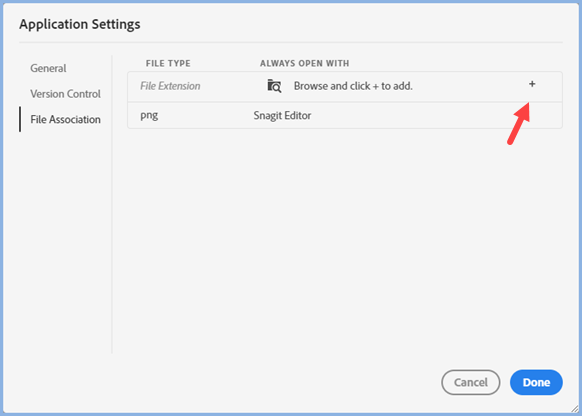Click the red arrow annotation
The width and height of the screenshot is (582, 416).
(519, 123)
